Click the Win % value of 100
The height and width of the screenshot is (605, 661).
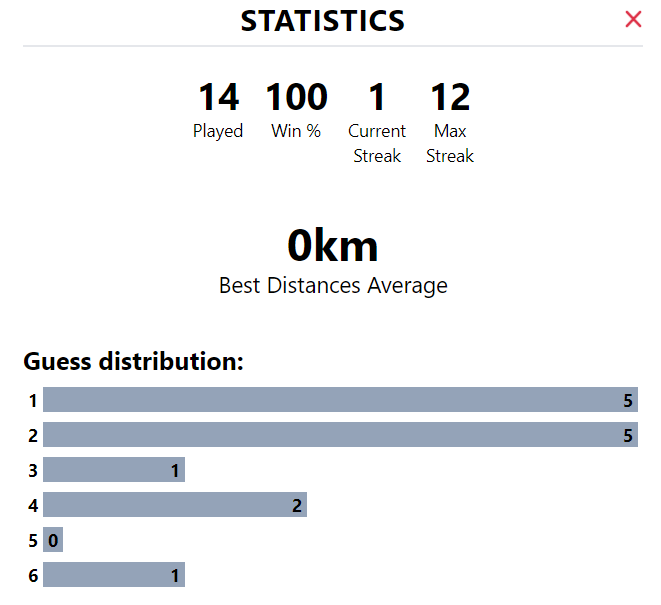pyautogui.click(x=296, y=97)
